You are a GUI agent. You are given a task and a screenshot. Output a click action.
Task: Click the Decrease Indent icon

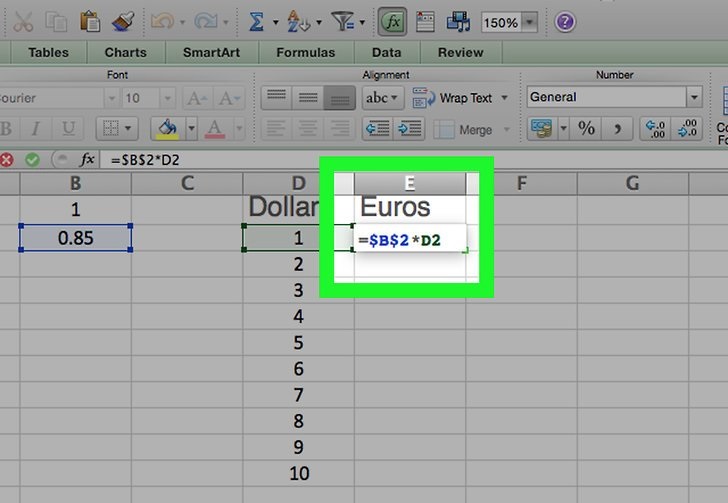coord(377,128)
